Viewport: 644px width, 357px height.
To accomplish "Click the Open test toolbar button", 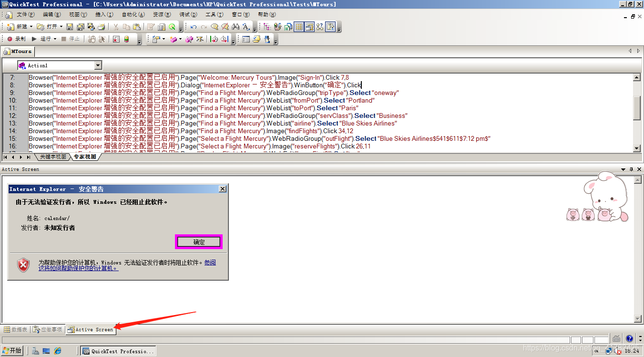I will (47, 27).
